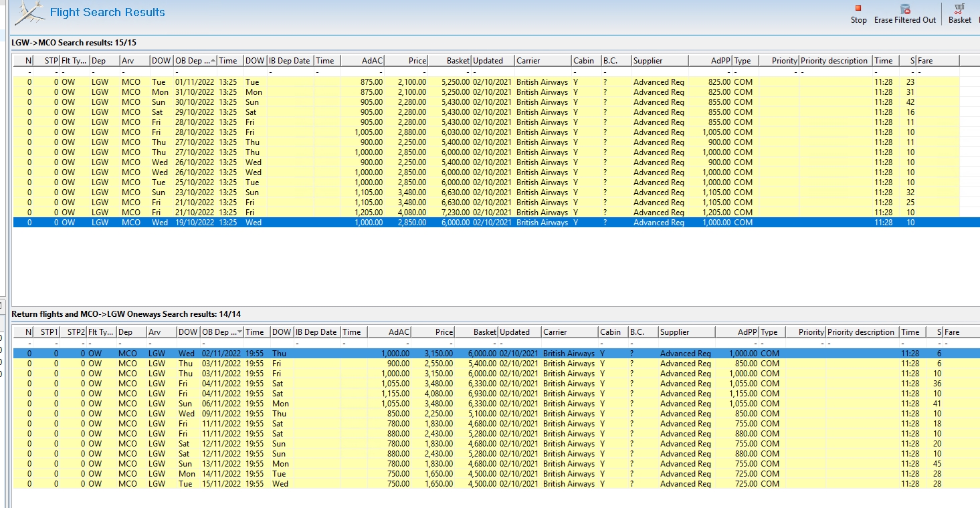Image resolution: width=980 pixels, height=508 pixels.
Task: Select return flight on Sun 06/11/2022
Action: [x=221, y=404]
